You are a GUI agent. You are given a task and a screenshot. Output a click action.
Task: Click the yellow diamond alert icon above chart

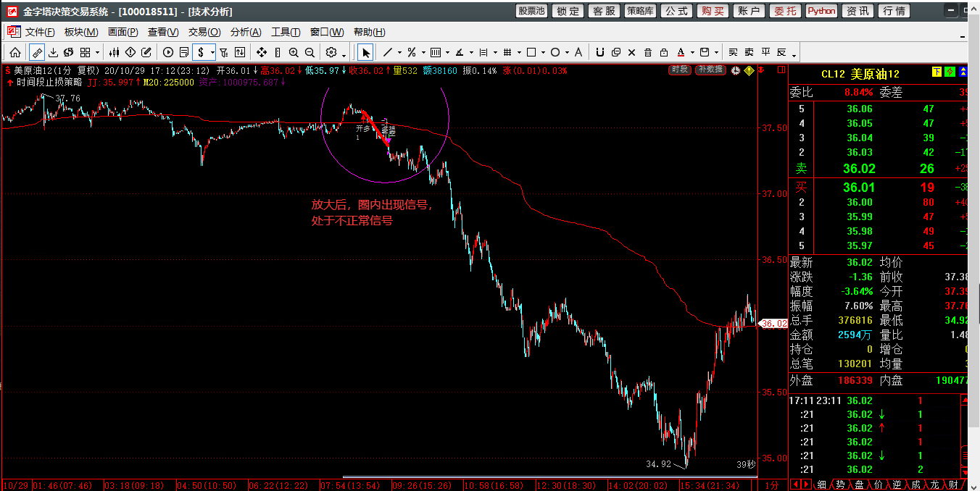point(749,70)
